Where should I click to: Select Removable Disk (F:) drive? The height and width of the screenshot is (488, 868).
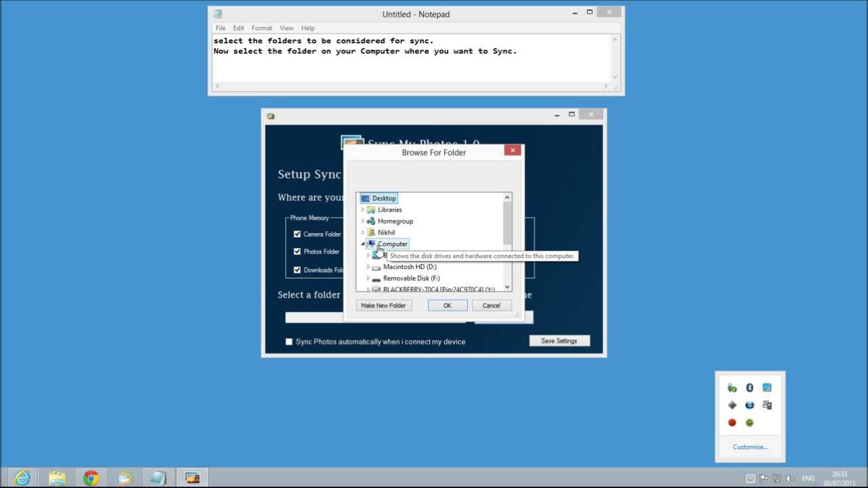[x=411, y=279]
